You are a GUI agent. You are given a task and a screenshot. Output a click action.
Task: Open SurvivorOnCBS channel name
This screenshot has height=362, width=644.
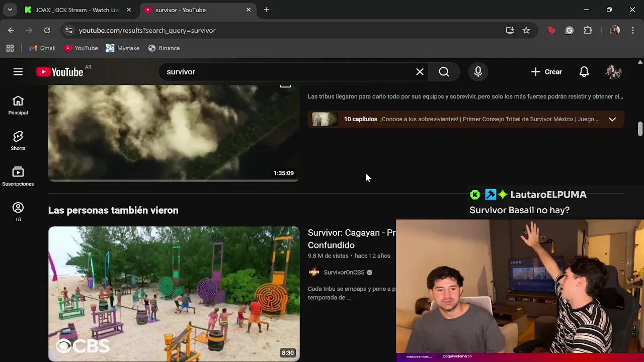[x=344, y=273]
